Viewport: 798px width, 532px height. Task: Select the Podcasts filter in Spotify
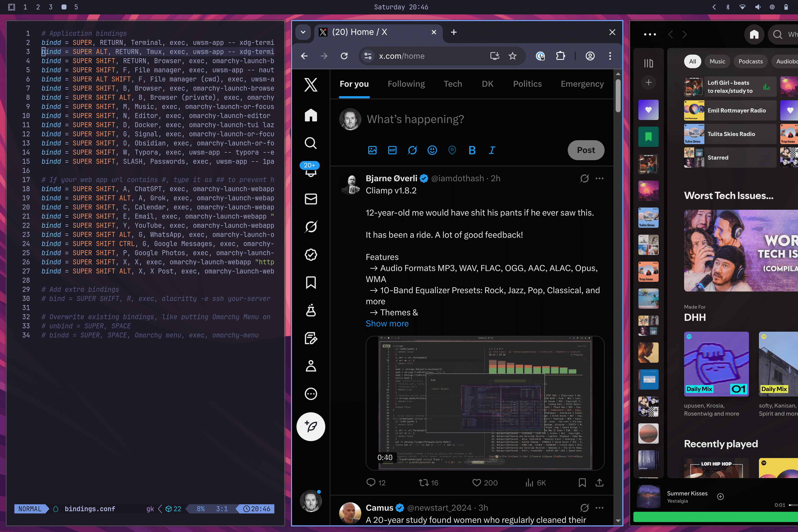(750, 62)
